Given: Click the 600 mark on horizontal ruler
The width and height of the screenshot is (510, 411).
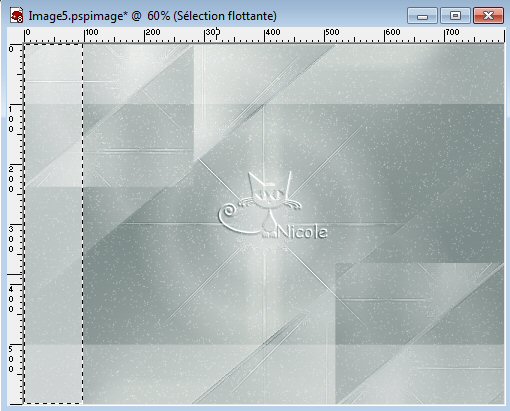Looking at the screenshot, I should (x=393, y=32).
